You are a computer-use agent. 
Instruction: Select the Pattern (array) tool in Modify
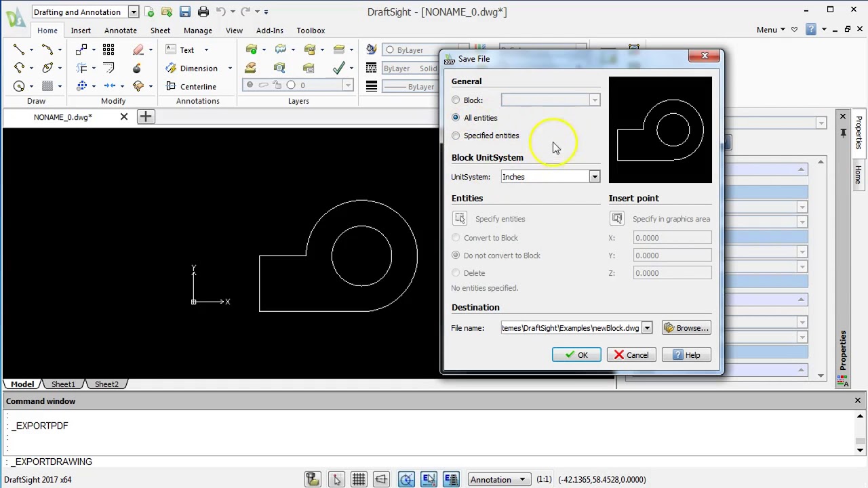coord(108,49)
